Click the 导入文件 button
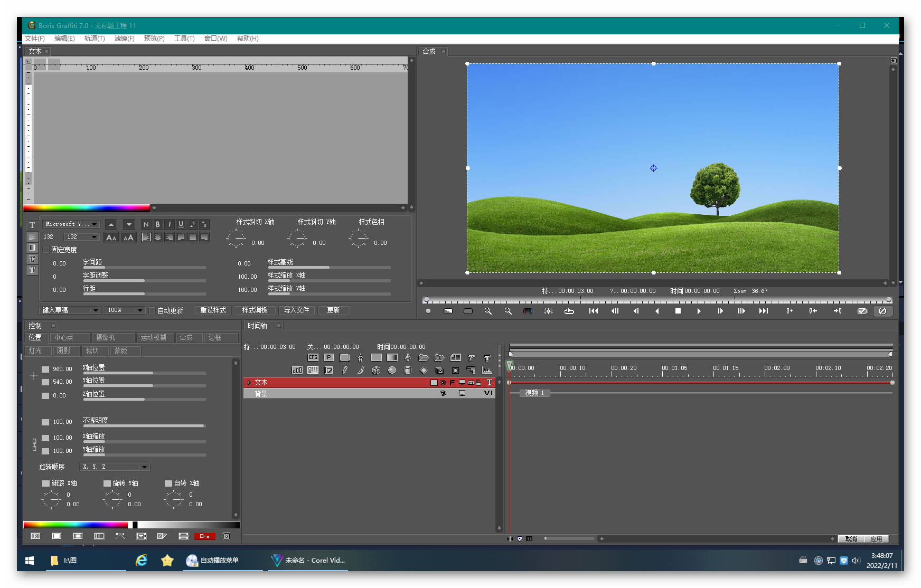Image resolution: width=921 pixels, height=588 pixels. 296,310
